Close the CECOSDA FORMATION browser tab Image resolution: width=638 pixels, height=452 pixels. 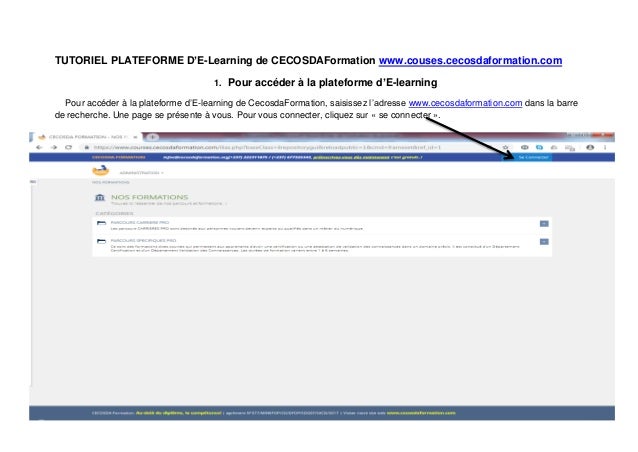point(136,137)
